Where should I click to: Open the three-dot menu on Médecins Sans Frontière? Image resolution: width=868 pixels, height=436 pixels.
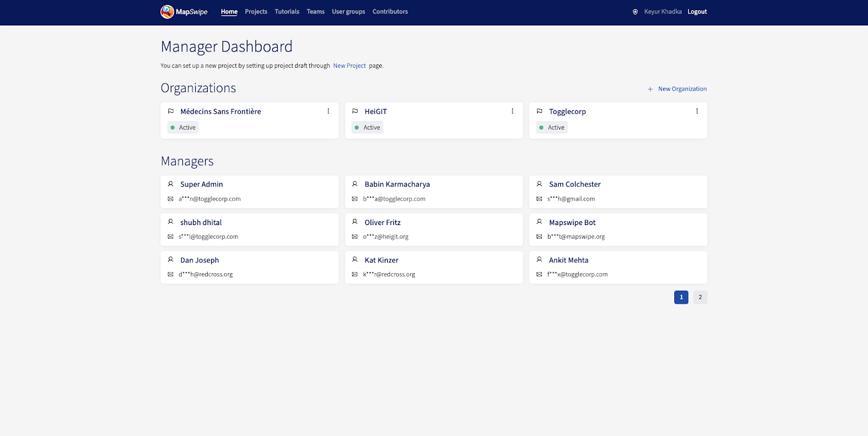click(x=328, y=111)
